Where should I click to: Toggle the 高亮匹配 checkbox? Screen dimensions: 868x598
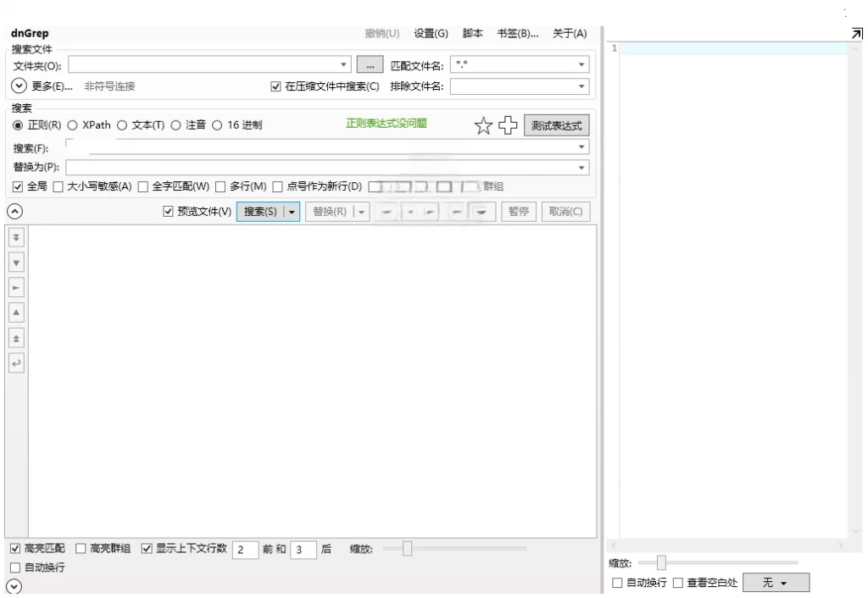click(17, 548)
